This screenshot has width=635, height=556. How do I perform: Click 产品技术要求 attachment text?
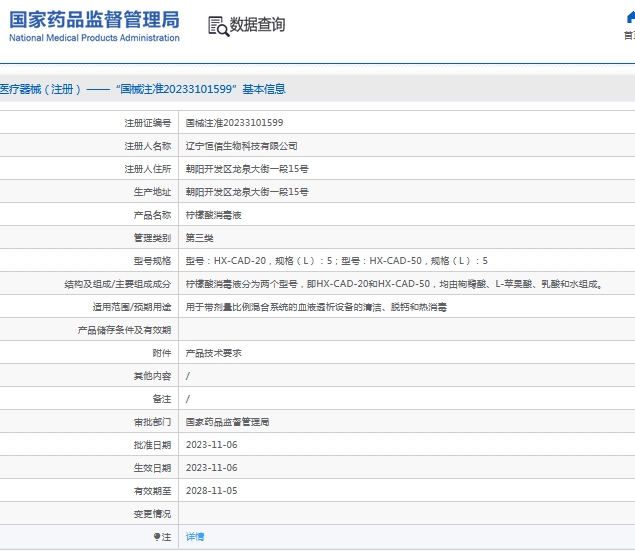coord(213,353)
